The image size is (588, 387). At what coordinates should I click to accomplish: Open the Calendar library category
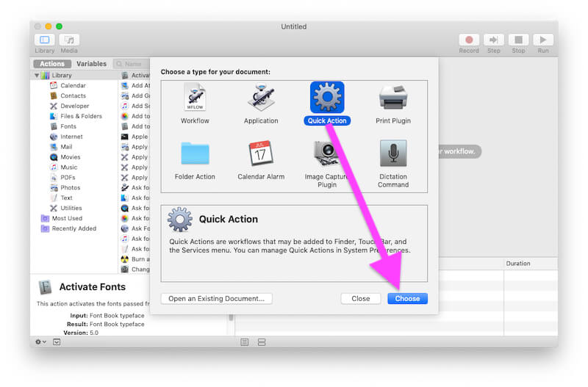73,85
